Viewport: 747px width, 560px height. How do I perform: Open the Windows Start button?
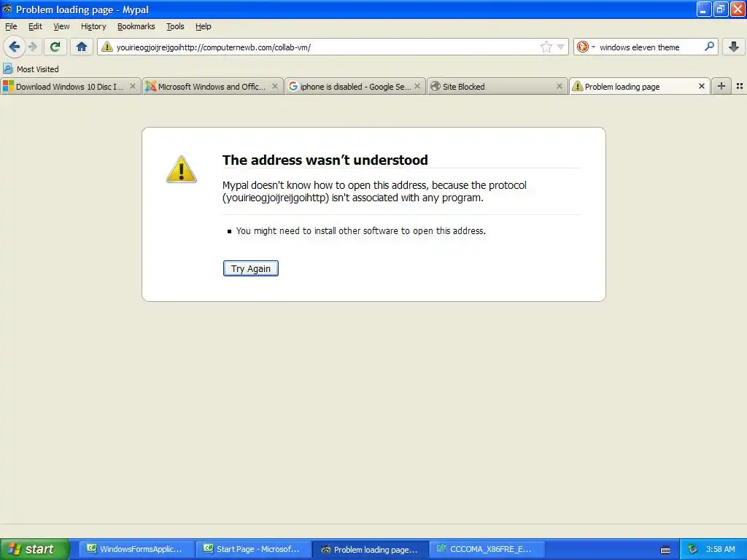tap(35, 549)
